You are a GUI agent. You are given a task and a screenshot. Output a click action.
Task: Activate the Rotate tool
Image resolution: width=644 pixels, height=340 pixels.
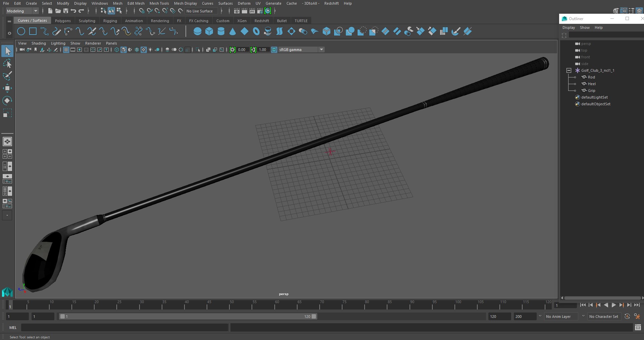click(x=7, y=101)
